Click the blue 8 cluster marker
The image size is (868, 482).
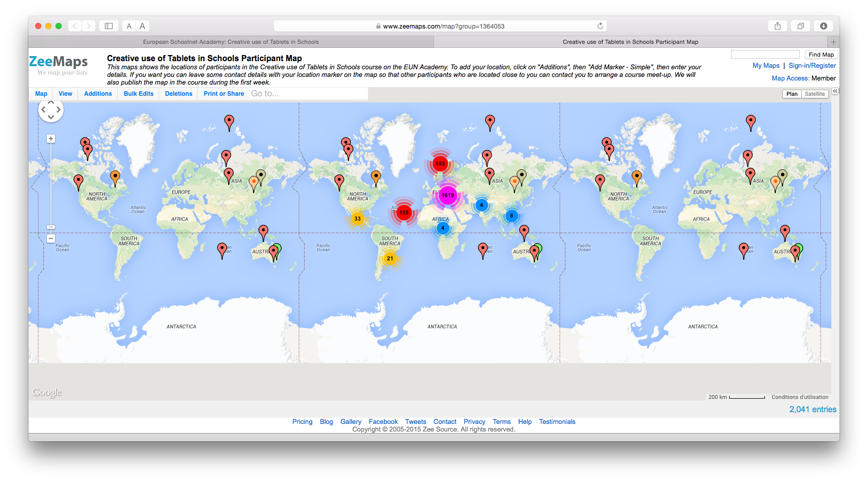click(511, 216)
